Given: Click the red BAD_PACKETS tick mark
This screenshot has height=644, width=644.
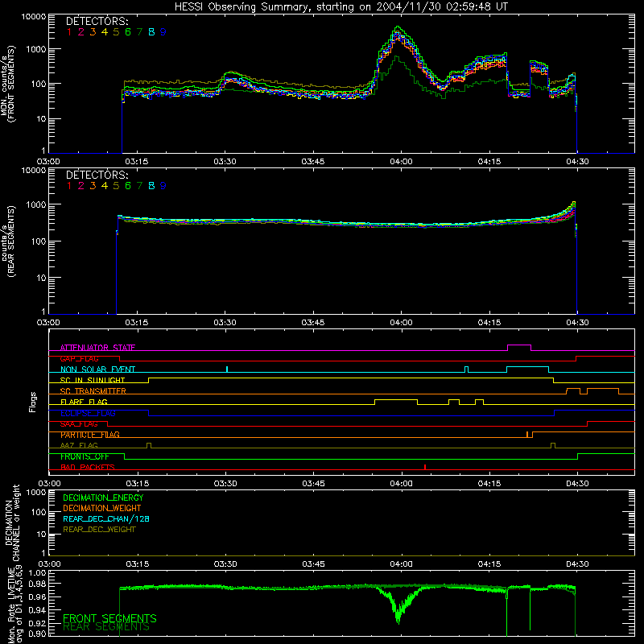Looking at the screenshot, I should 425,467.
